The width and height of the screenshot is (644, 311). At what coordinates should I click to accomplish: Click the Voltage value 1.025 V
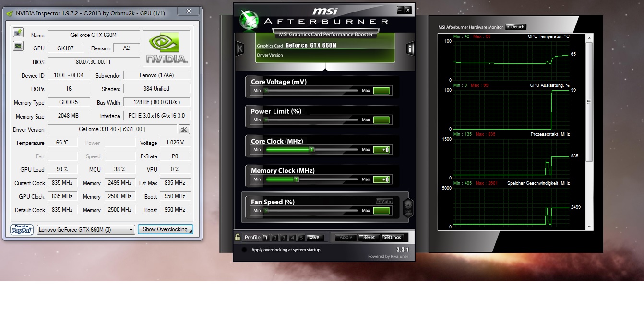coord(175,143)
